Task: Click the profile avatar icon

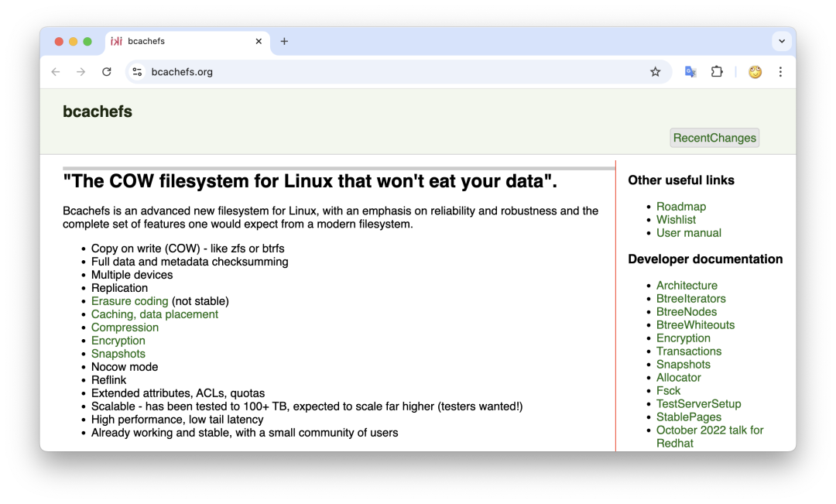Action: (755, 72)
